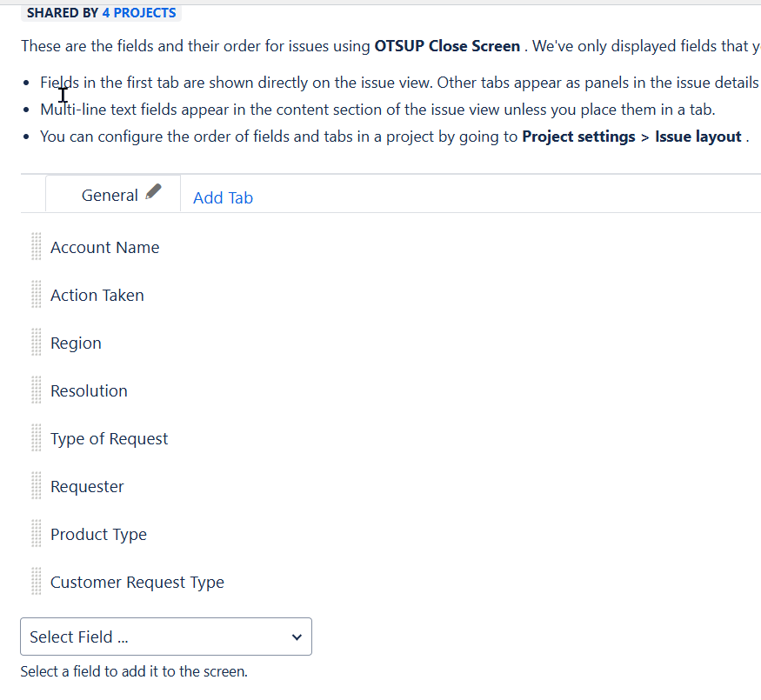
Task: Click the pencil icon to rename General tab
Action: pos(154,192)
